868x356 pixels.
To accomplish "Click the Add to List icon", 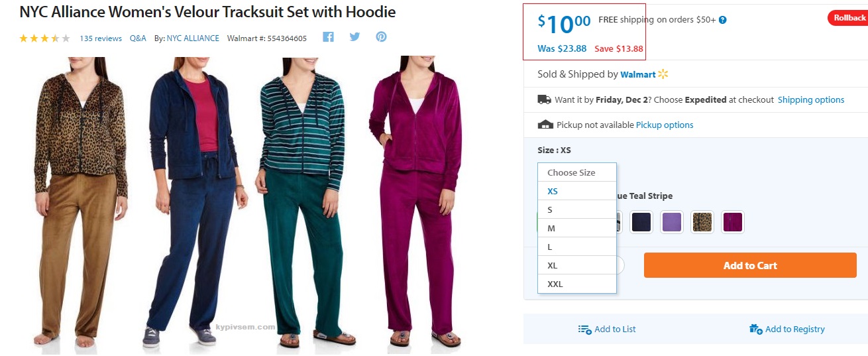I will tap(584, 329).
